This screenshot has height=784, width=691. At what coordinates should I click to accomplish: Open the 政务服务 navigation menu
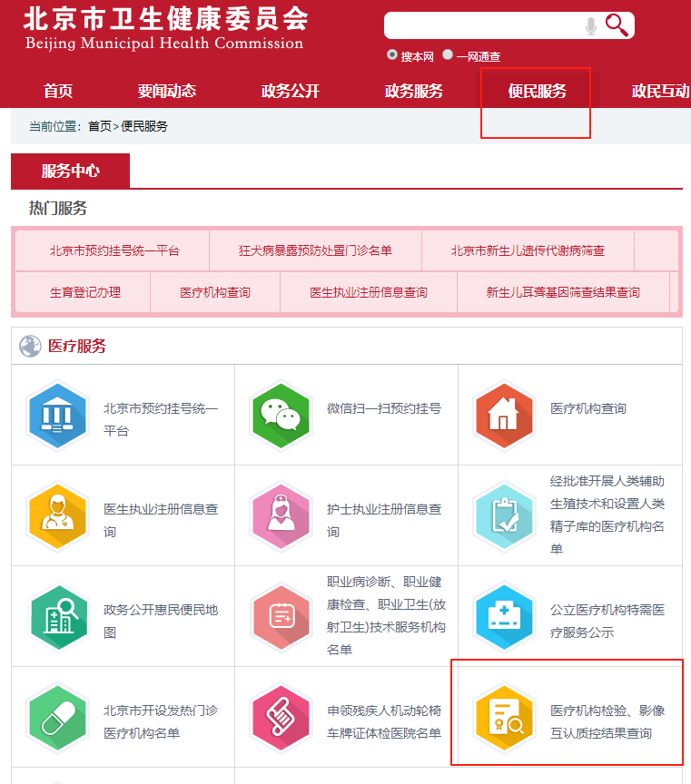click(414, 91)
